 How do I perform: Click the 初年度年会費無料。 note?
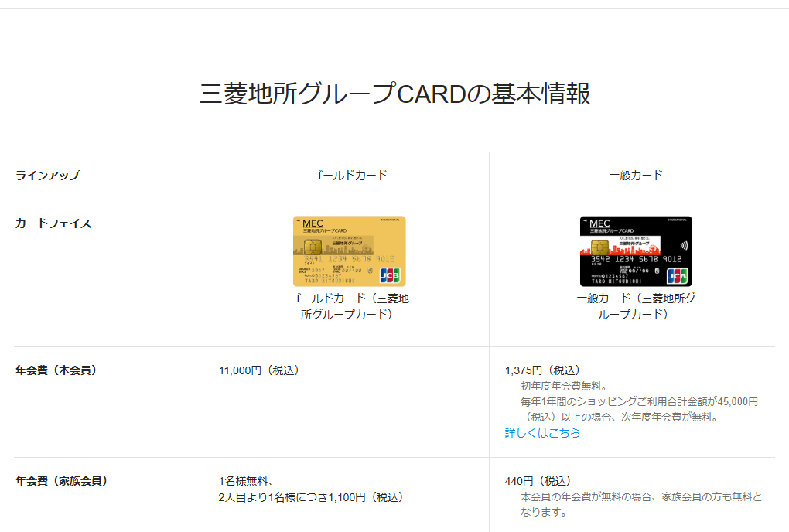pyautogui.click(x=564, y=386)
